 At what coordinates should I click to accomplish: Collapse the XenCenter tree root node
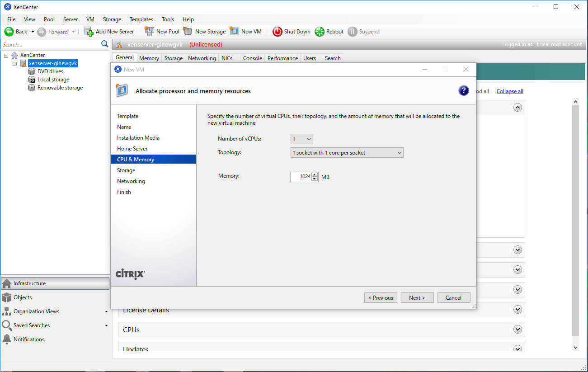pyautogui.click(x=6, y=55)
